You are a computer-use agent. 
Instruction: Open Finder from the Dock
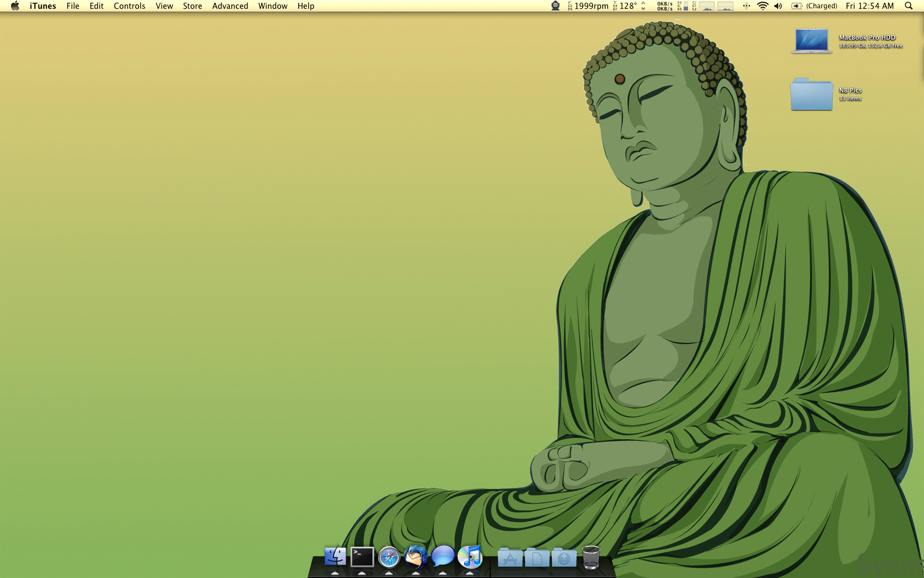335,557
